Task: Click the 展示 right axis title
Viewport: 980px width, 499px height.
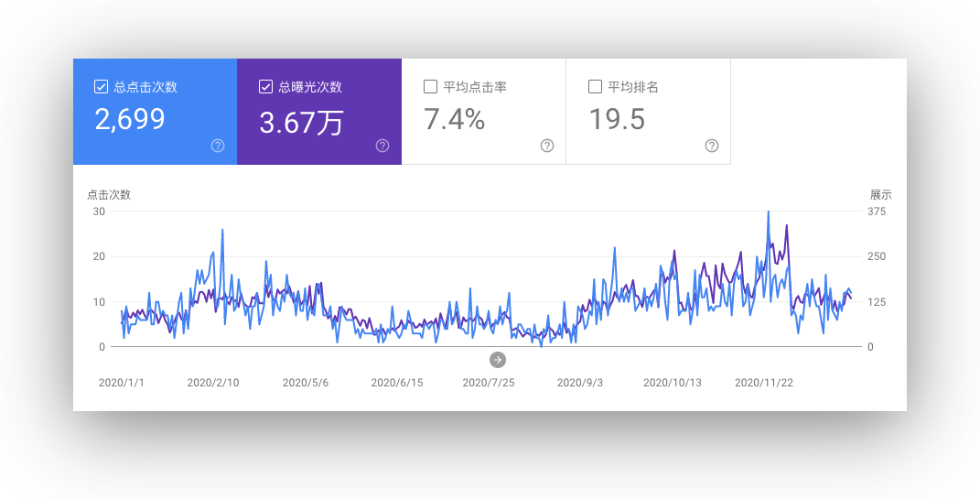Action: point(880,194)
